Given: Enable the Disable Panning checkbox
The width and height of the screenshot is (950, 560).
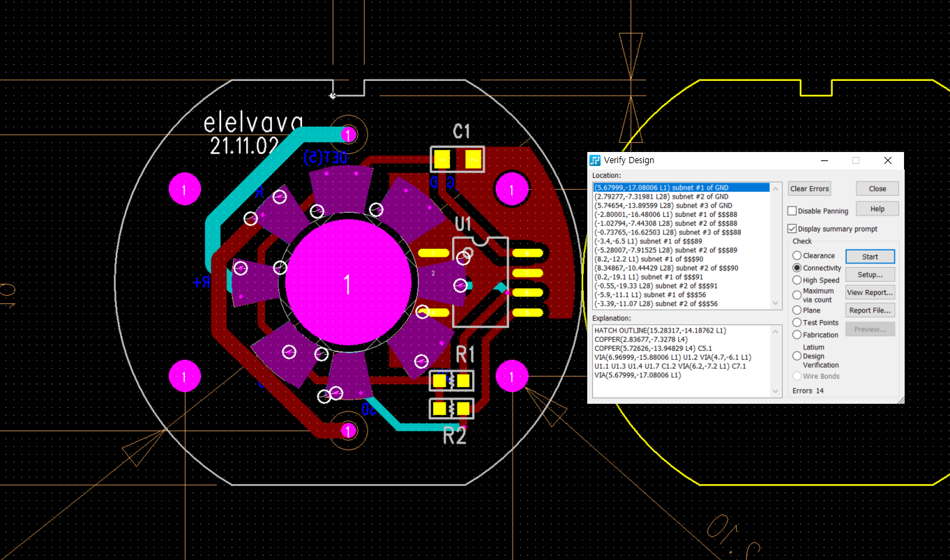Looking at the screenshot, I should (x=792, y=211).
